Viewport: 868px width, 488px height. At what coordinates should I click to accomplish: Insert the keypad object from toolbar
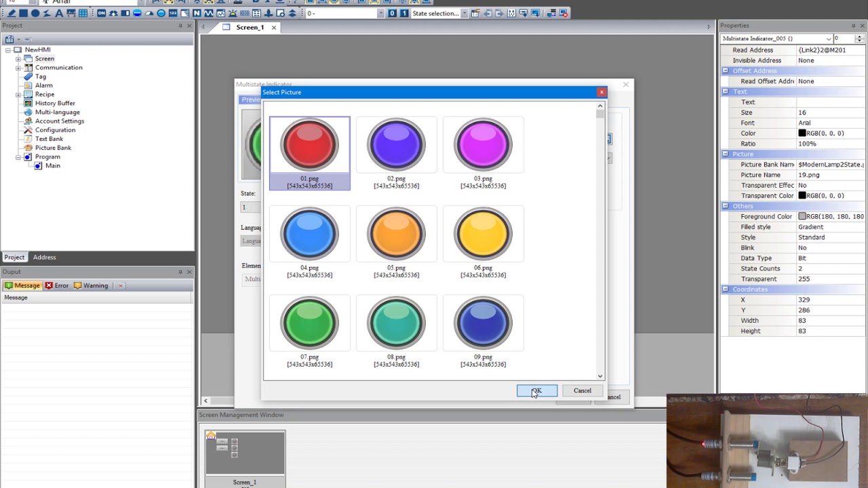[244, 13]
